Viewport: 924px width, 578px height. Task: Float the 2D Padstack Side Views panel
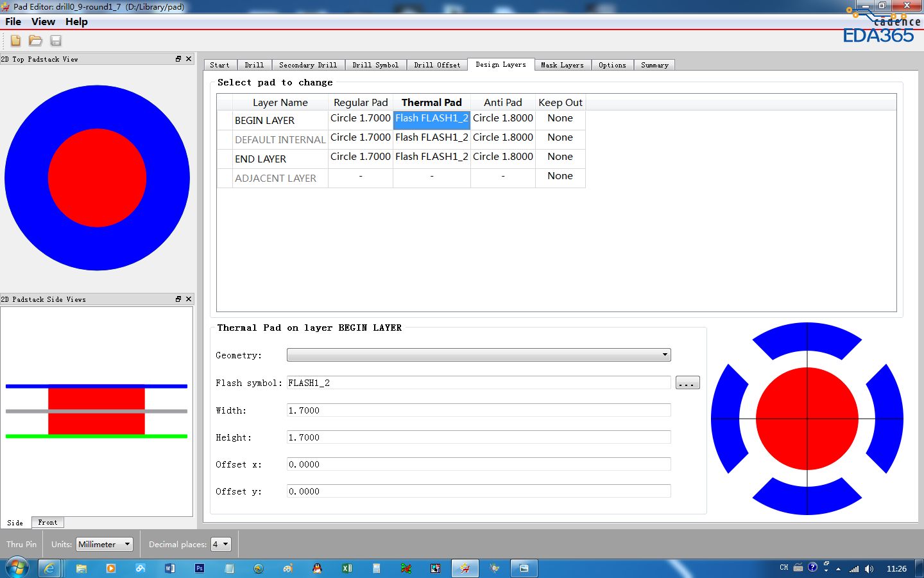tap(178, 299)
